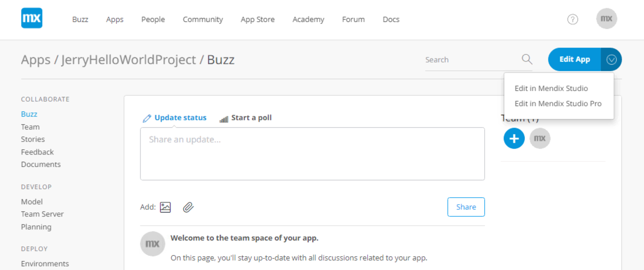Open JerryHelloWorldProject breadcrumb link
The image size is (644, 270).
pyautogui.click(x=128, y=60)
